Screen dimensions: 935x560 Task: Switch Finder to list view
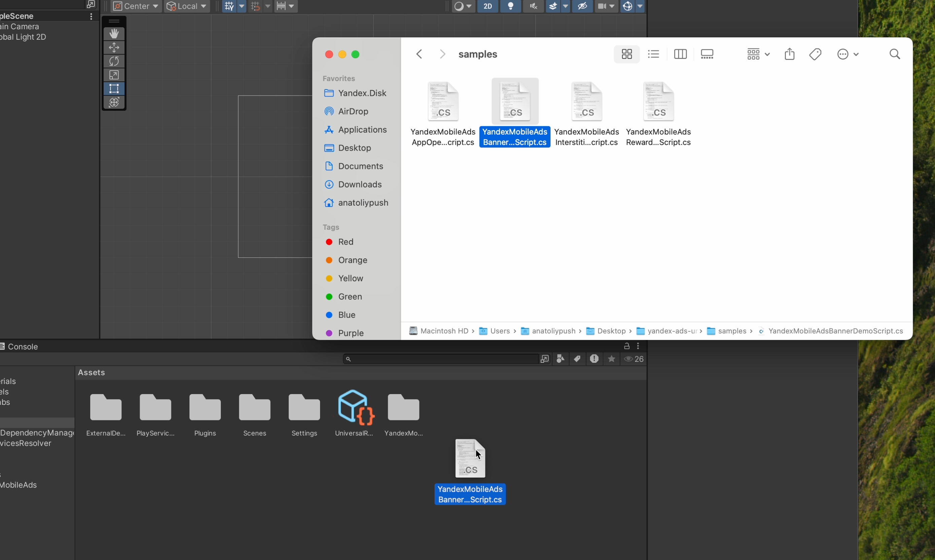[x=654, y=54]
